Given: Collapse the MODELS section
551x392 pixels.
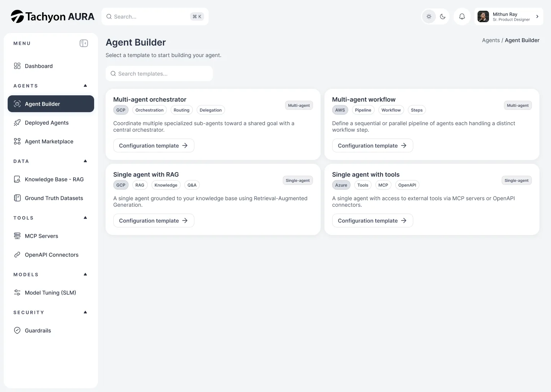Looking at the screenshot, I should pyautogui.click(x=85, y=274).
